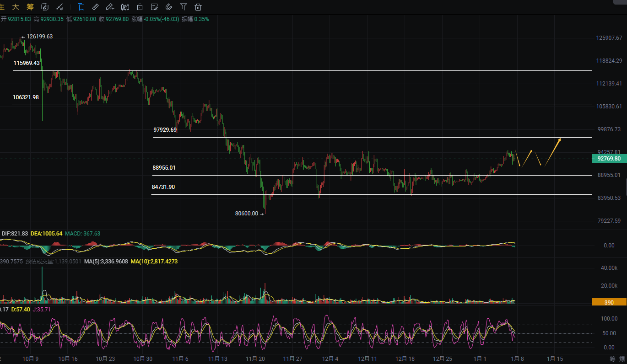
Task: Click the line-with-arrow tool icon
Action: coord(59,7)
